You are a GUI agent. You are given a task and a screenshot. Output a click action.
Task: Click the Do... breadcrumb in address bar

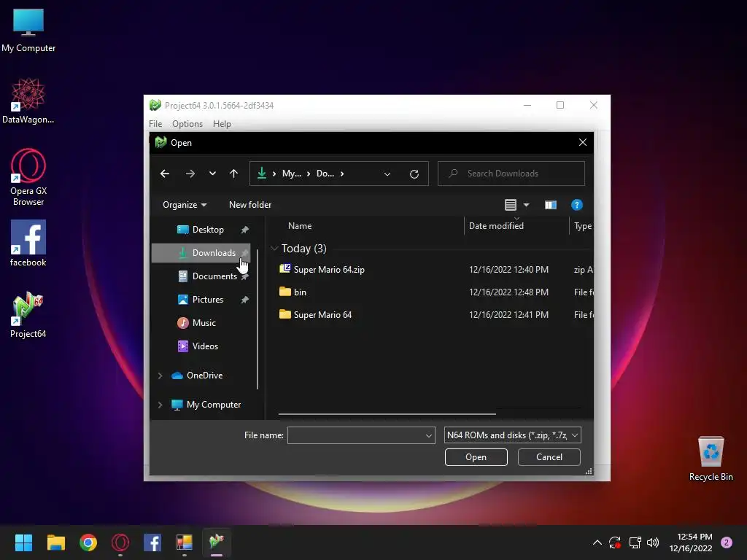[325, 174]
